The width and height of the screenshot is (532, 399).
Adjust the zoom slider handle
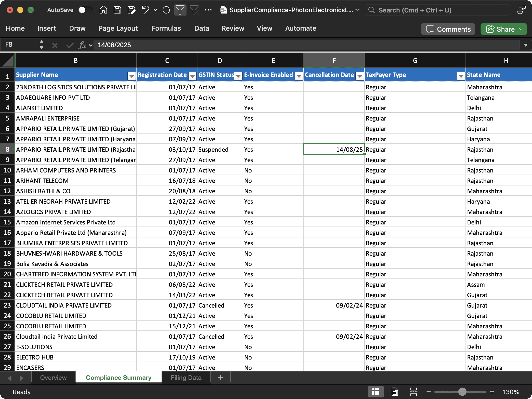pos(462,392)
